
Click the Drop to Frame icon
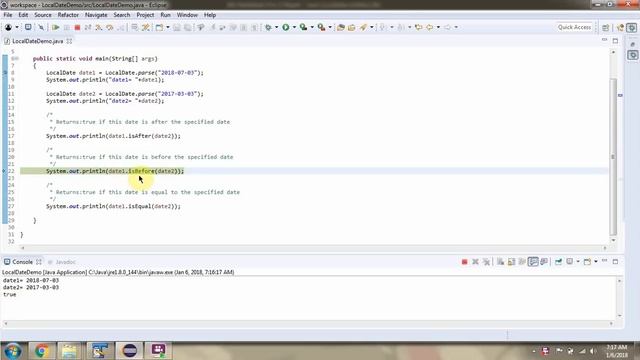[x=134, y=27]
